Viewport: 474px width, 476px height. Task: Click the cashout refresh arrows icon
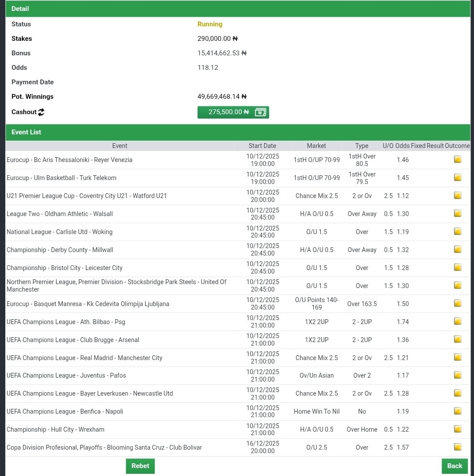click(x=41, y=112)
